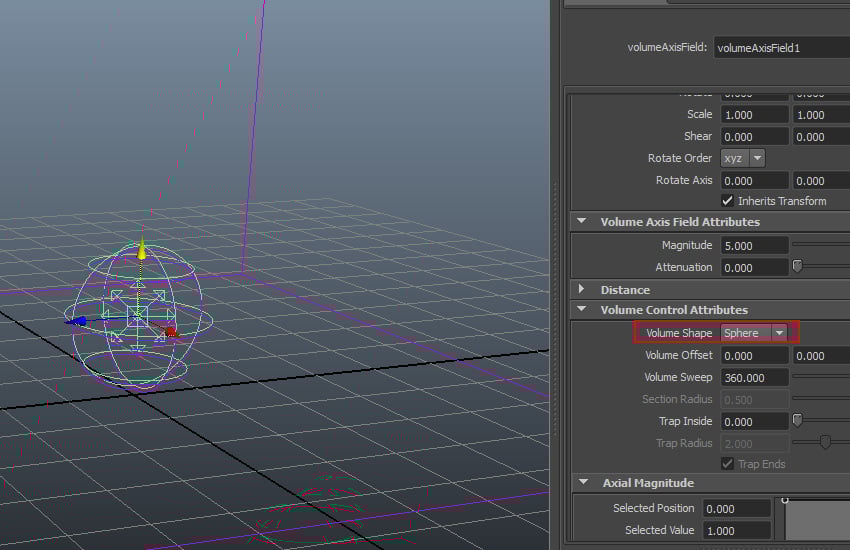This screenshot has width=850, height=550.
Task: Click the Magnitude value field
Action: point(754,245)
